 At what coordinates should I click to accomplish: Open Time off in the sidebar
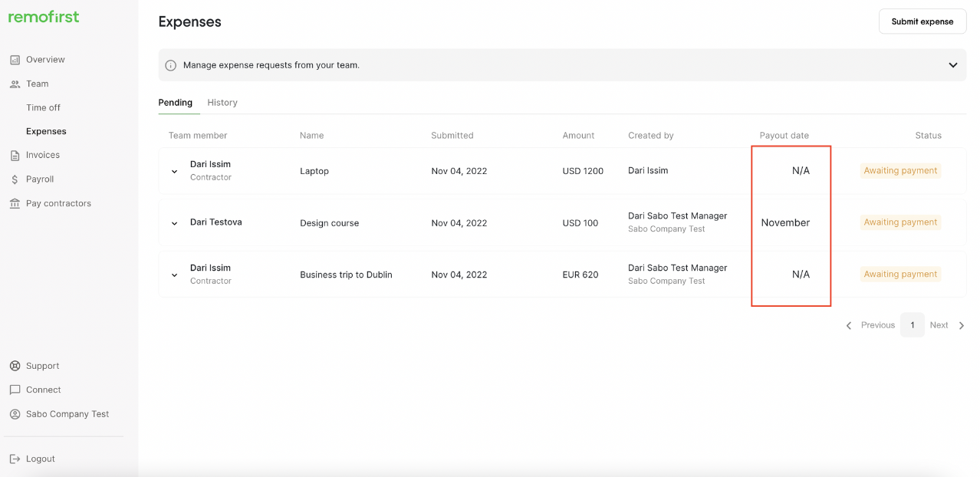coord(43,108)
